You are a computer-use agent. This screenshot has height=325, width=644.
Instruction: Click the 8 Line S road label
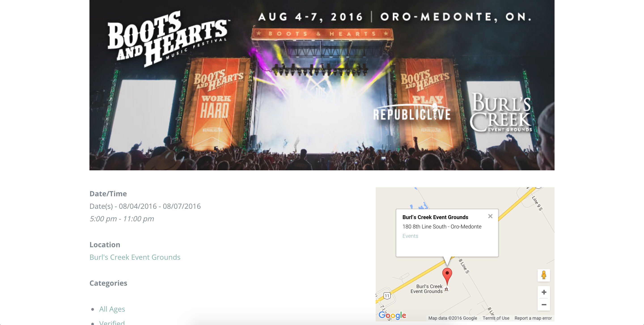(x=464, y=266)
